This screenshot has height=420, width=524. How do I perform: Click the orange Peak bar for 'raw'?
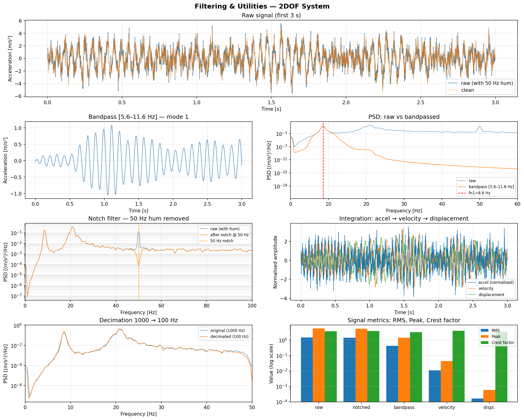click(x=319, y=365)
